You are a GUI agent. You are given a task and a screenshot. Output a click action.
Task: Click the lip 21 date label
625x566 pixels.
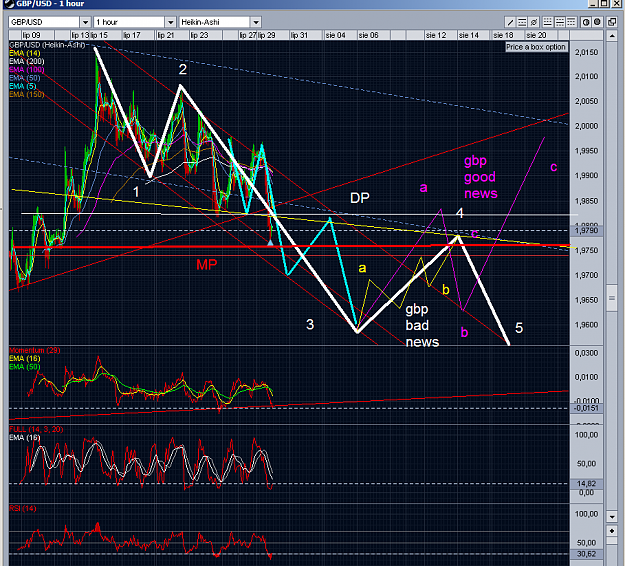click(166, 35)
